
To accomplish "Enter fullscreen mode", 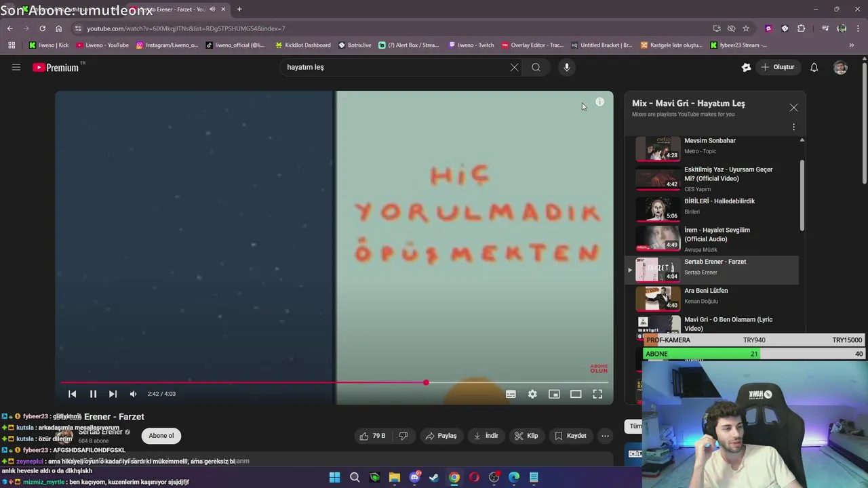I will pos(597,394).
